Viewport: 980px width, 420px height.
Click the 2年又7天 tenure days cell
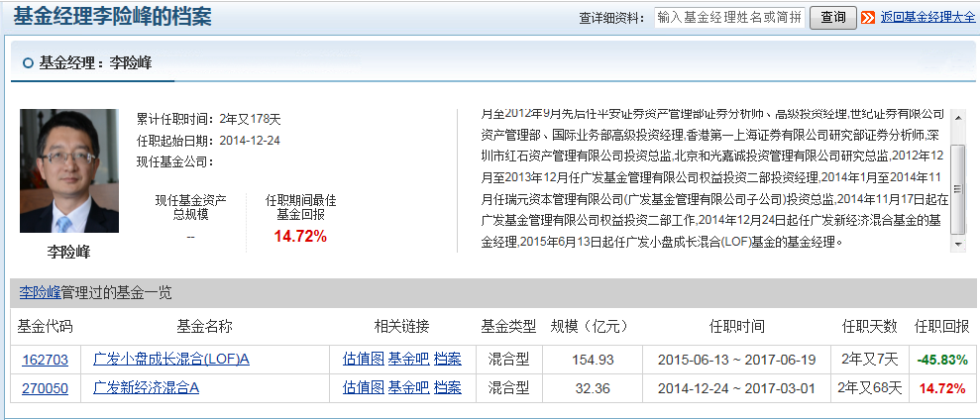tap(870, 360)
